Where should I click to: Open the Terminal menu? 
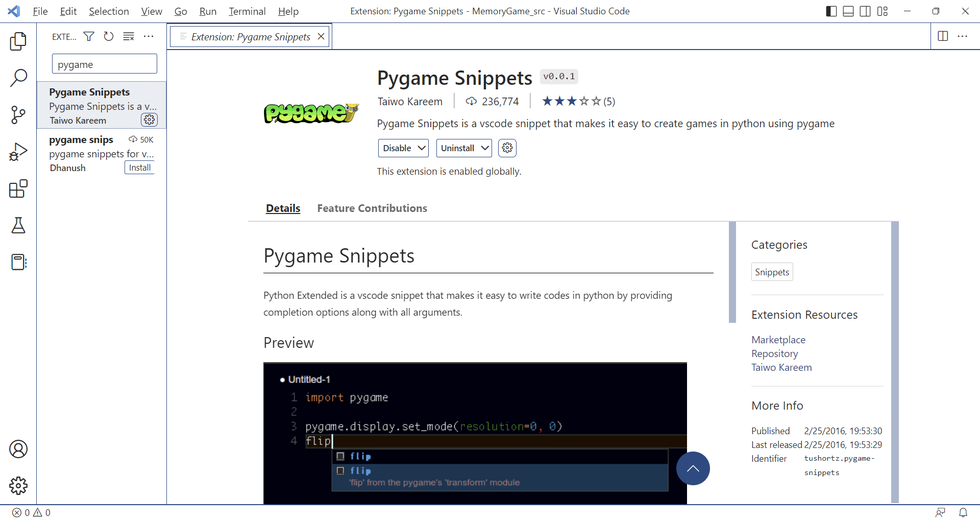point(247,11)
